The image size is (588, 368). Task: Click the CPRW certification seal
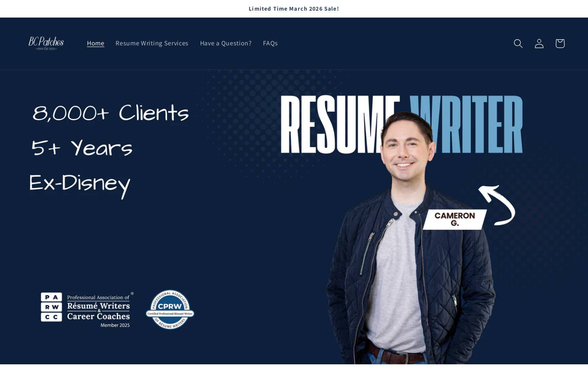click(x=170, y=310)
